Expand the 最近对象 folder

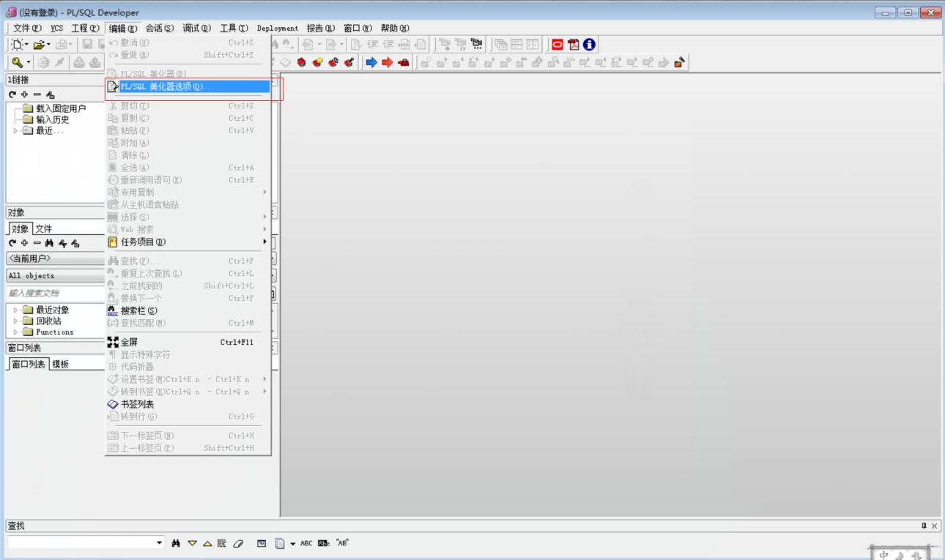pos(16,310)
